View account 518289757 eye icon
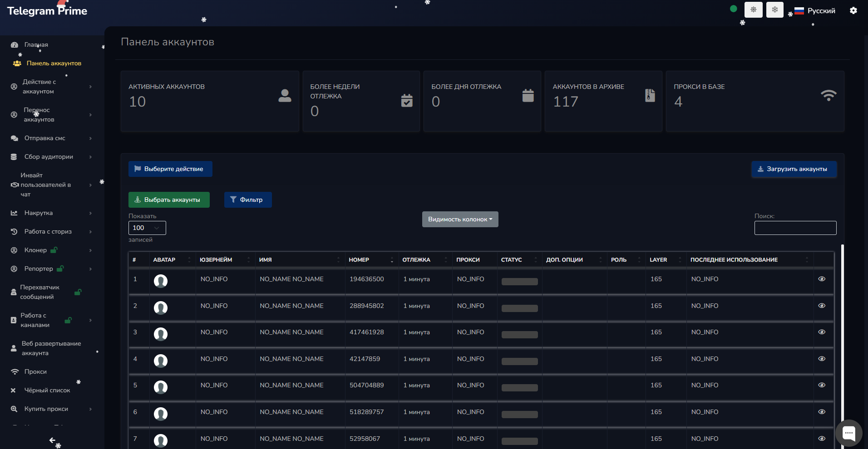Image resolution: width=868 pixels, height=449 pixels. 822,412
